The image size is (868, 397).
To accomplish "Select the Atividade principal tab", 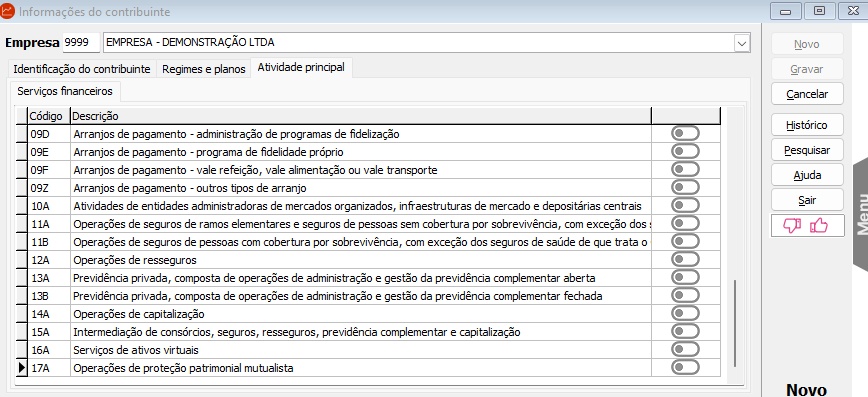I will pos(301,68).
